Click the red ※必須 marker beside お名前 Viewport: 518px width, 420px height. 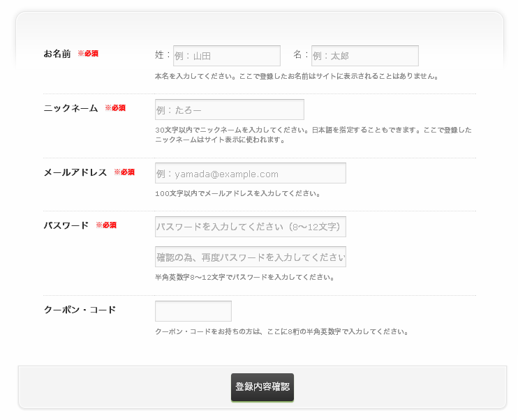(x=88, y=54)
